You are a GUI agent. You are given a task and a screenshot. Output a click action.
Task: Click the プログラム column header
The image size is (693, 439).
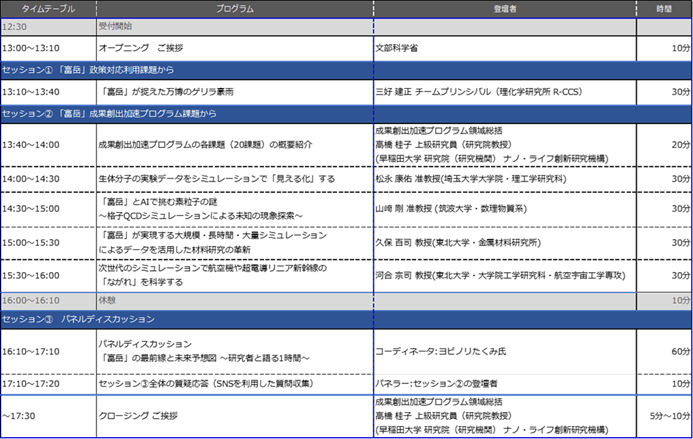tap(235, 8)
